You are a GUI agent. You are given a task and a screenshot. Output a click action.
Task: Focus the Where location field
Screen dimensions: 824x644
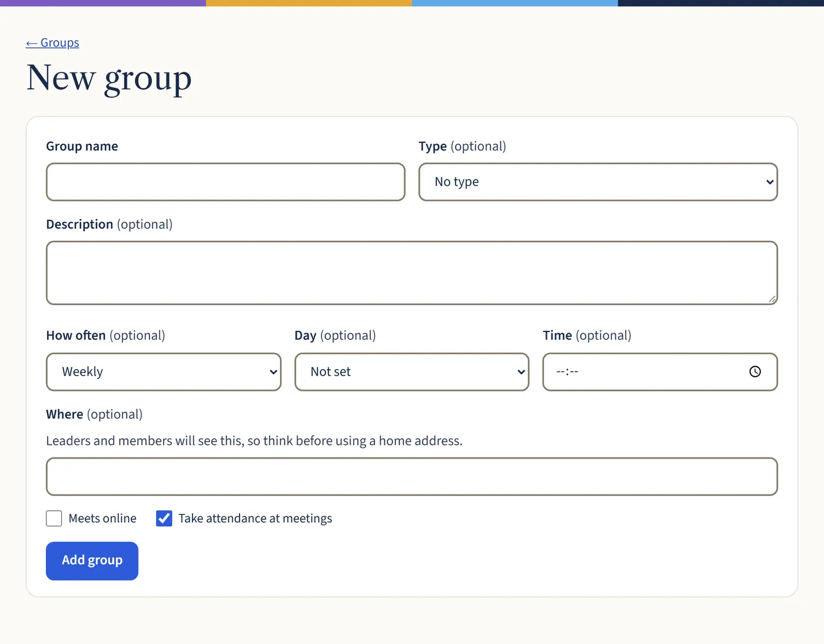(412, 476)
